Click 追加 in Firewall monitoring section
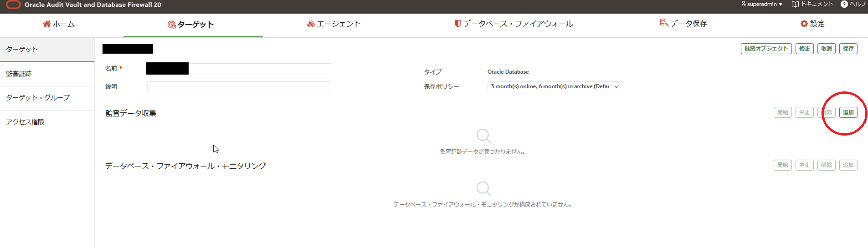Viewport: 868px width, 247px height. pyautogui.click(x=848, y=165)
